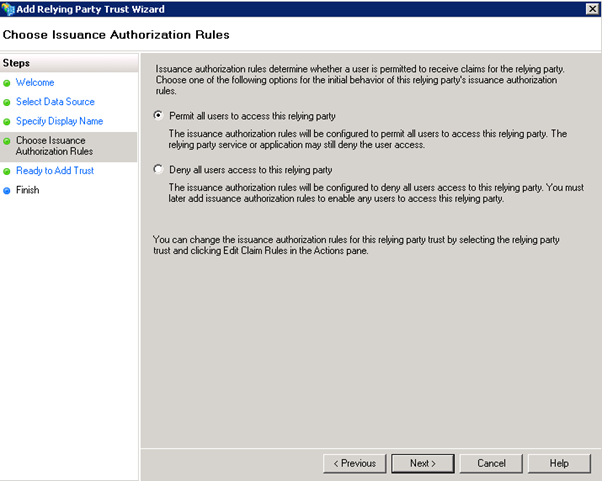Screen dimensions: 602x481
Task: Click blue status icon beside Finish
Action: pos(7,190)
